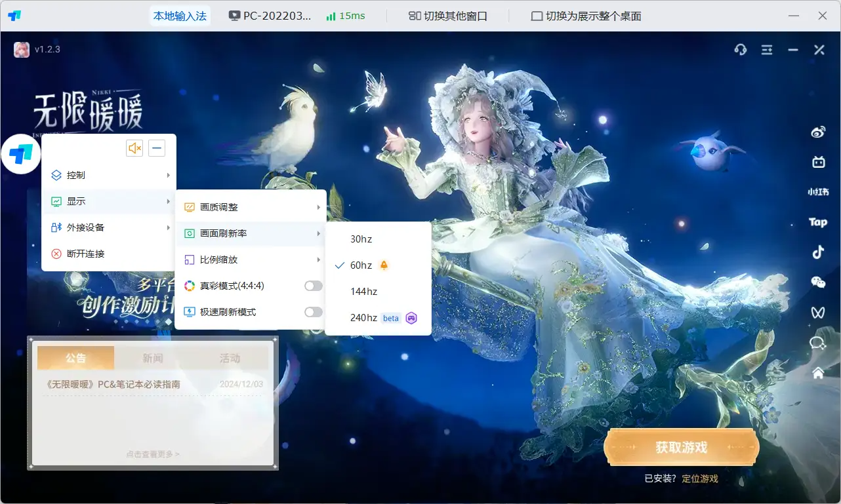This screenshot has height=504, width=841.
Task: Toggle 真彩模式(4:4:4) switch
Action: (x=314, y=286)
